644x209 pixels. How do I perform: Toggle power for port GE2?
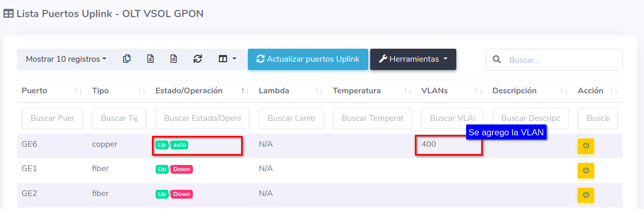[586, 195]
